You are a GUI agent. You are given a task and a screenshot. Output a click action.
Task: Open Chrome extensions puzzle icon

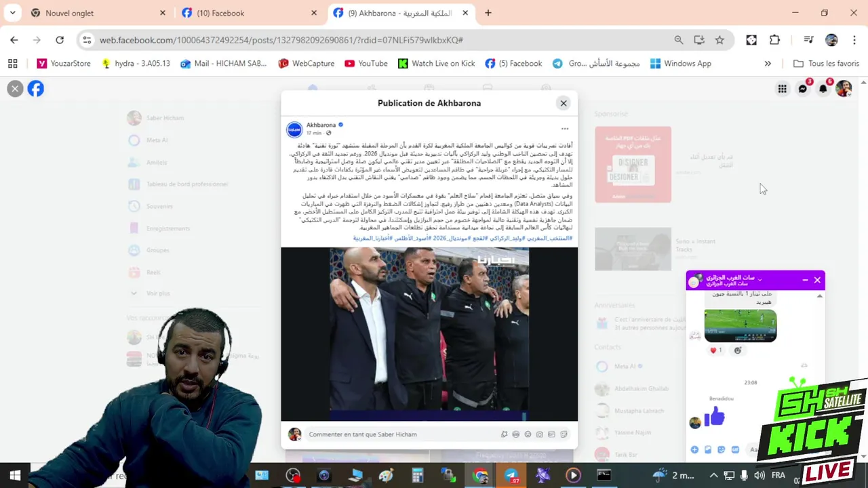click(774, 40)
